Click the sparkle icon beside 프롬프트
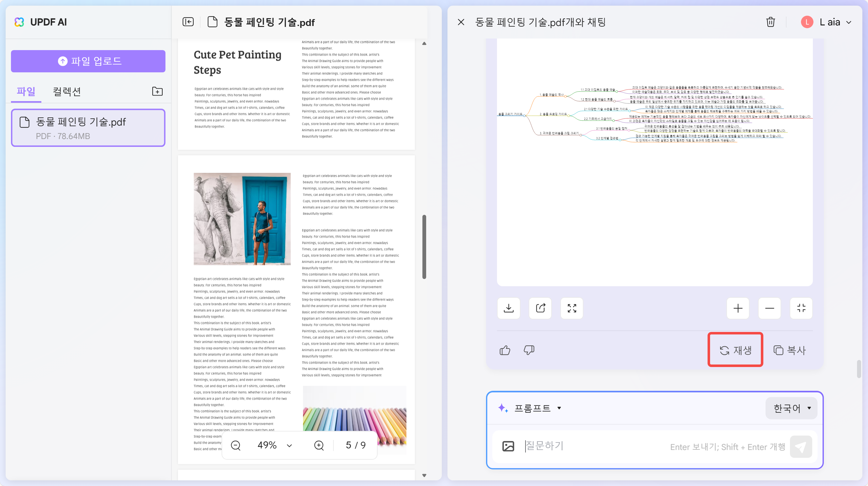 503,408
